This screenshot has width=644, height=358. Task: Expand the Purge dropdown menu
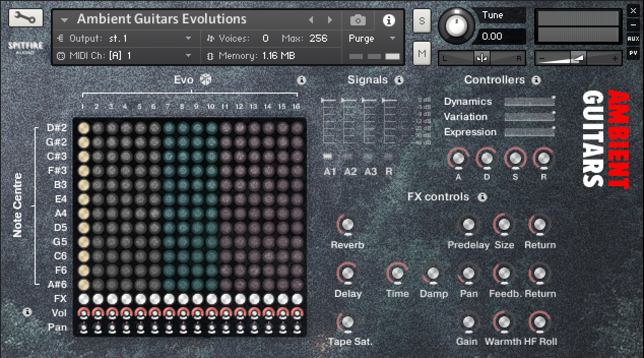(x=392, y=39)
